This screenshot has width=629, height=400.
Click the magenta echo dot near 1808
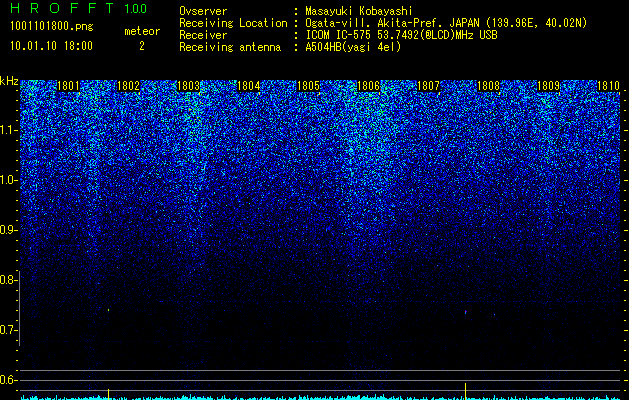pos(465,312)
